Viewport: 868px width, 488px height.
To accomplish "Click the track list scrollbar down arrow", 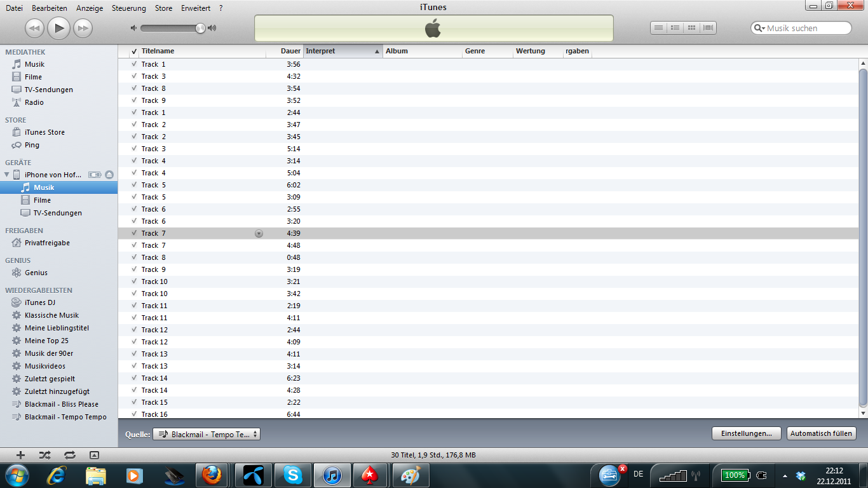I will [x=863, y=413].
